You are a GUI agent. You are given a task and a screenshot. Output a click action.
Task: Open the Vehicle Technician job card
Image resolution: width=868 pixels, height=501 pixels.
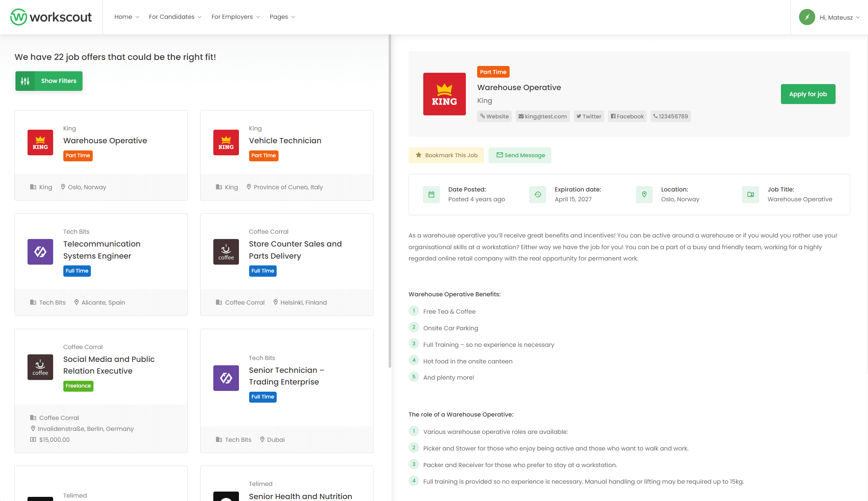(285, 141)
